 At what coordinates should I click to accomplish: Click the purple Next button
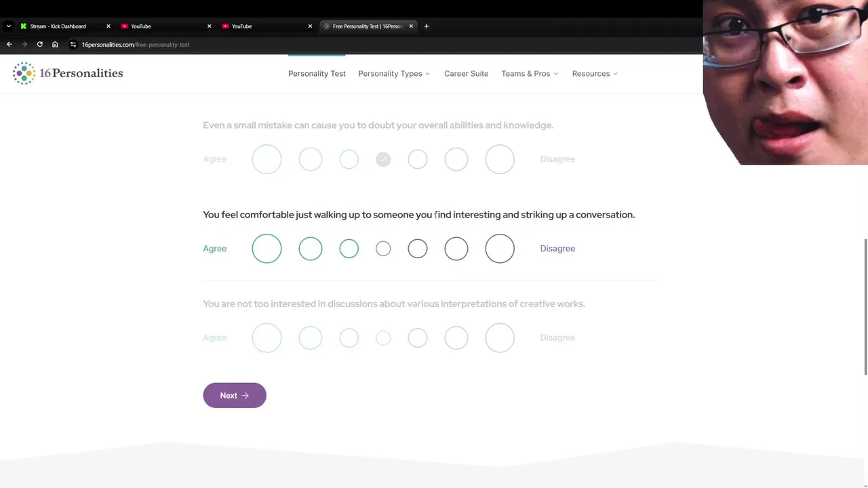(235, 396)
